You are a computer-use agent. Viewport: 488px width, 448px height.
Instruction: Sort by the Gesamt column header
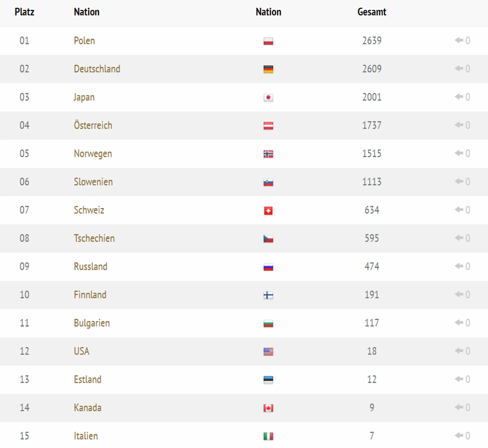point(372,12)
